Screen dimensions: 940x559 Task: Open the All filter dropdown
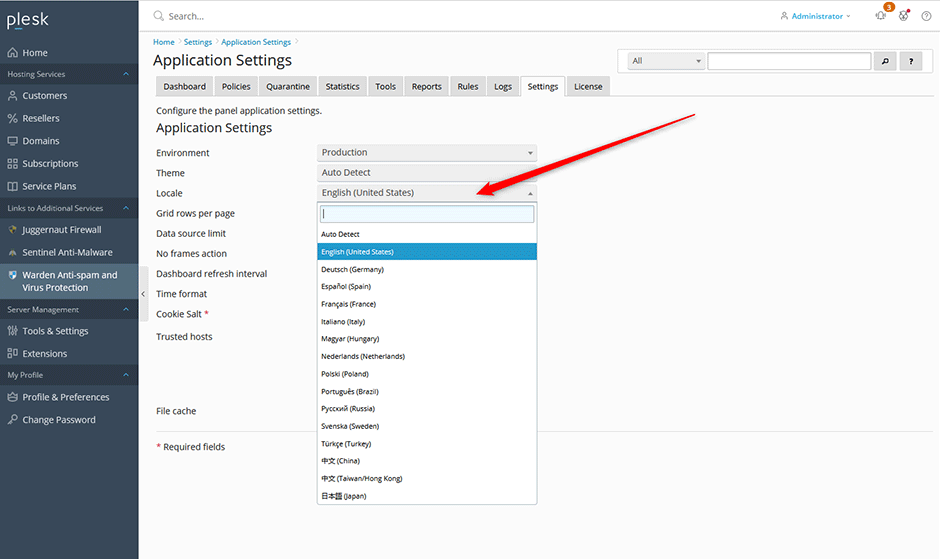point(665,61)
